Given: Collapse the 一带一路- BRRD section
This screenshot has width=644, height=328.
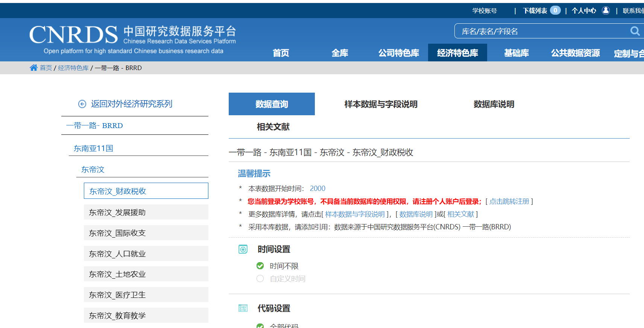Looking at the screenshot, I should 94,126.
